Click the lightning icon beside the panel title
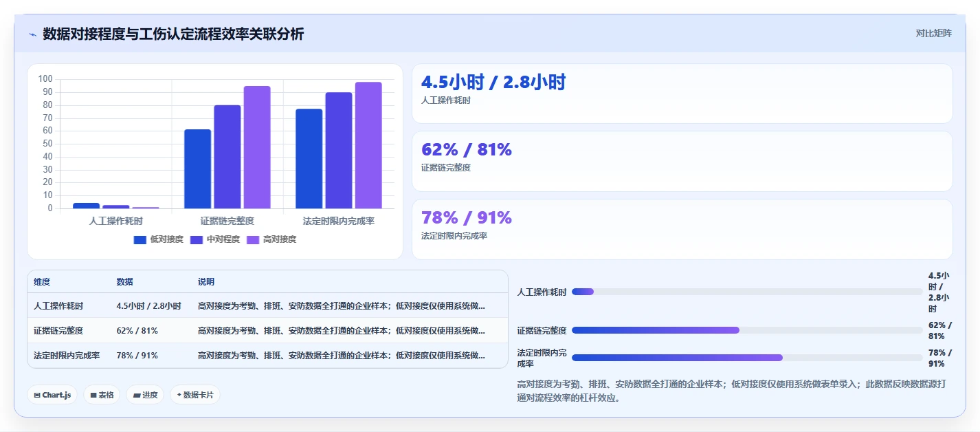The width and height of the screenshot is (980, 432). [32, 34]
